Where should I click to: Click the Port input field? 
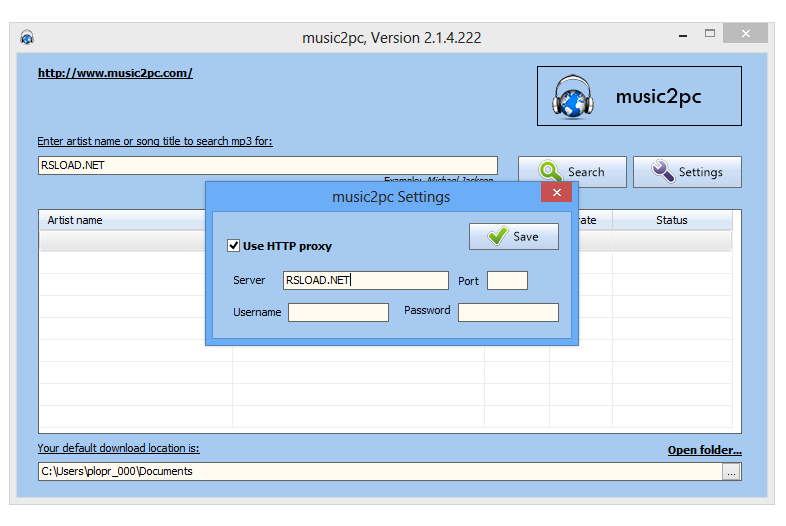[x=507, y=280]
